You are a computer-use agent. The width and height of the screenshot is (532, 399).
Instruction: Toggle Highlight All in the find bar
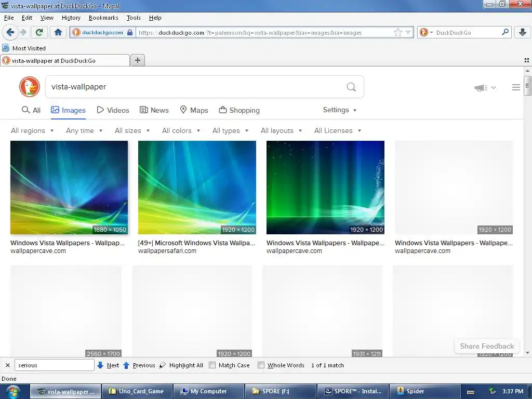(x=181, y=365)
